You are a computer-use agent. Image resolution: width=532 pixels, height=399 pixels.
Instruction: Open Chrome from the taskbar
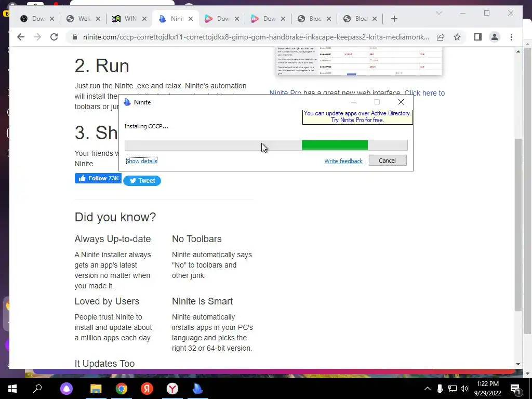[122, 389]
